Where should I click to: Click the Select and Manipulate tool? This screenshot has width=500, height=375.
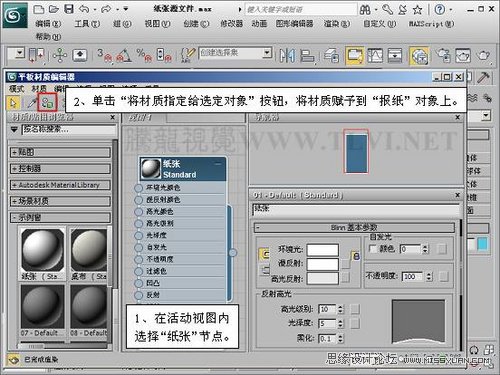click(x=60, y=55)
